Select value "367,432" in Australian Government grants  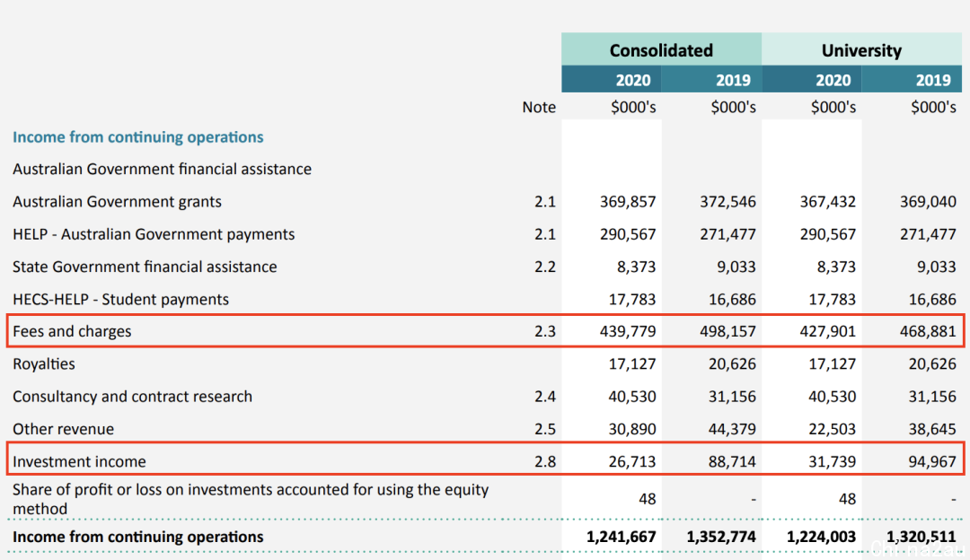coord(828,202)
